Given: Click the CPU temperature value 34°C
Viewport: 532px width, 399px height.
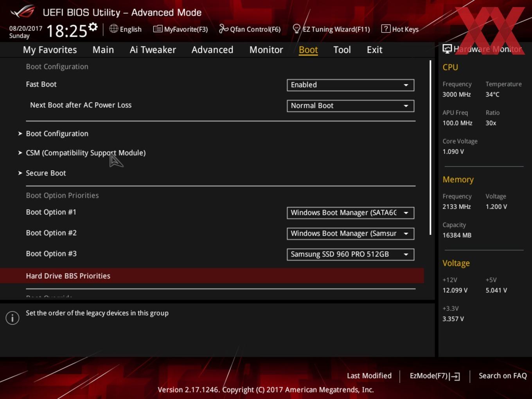Looking at the screenshot, I should (x=492, y=94).
